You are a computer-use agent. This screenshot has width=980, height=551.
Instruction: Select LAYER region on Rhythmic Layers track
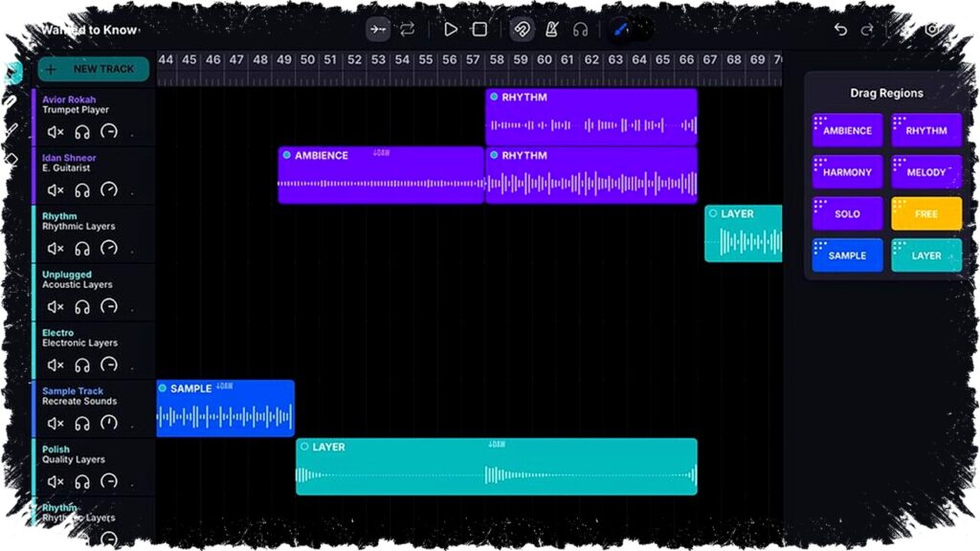click(x=743, y=233)
